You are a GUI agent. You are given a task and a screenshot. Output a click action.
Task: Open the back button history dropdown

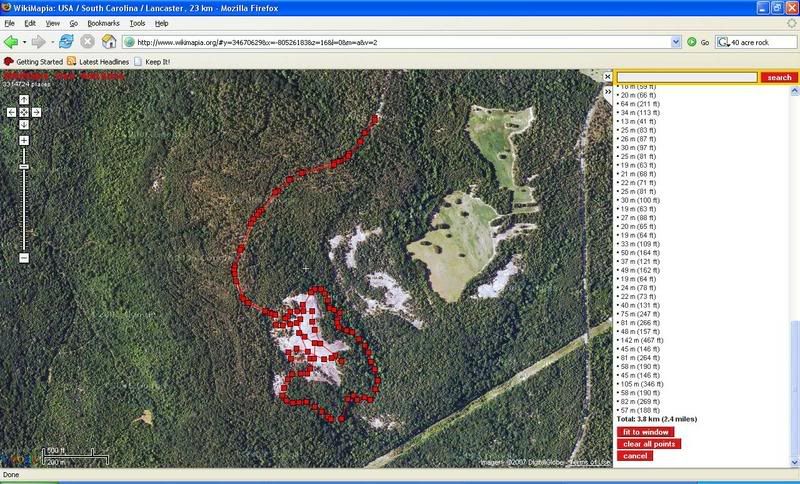pyautogui.click(x=26, y=42)
